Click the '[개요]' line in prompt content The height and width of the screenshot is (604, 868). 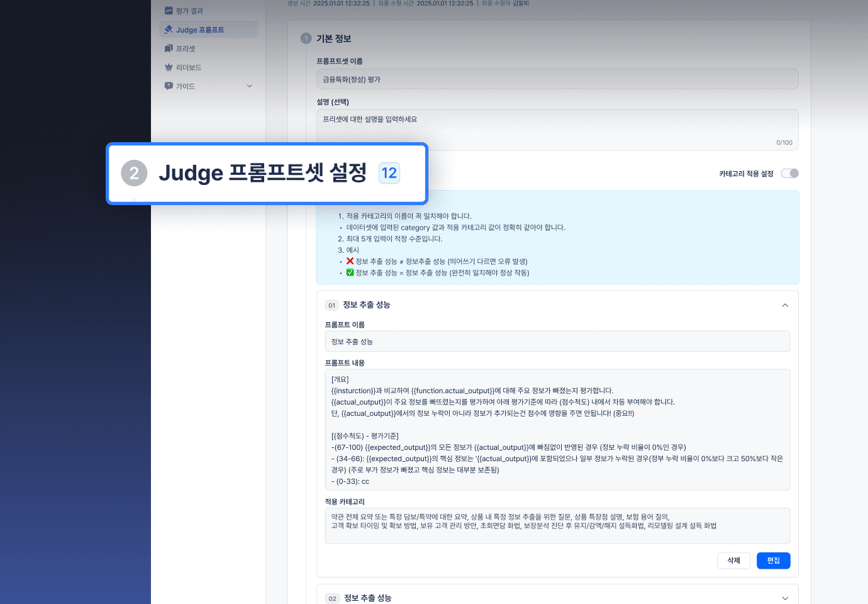coord(340,379)
